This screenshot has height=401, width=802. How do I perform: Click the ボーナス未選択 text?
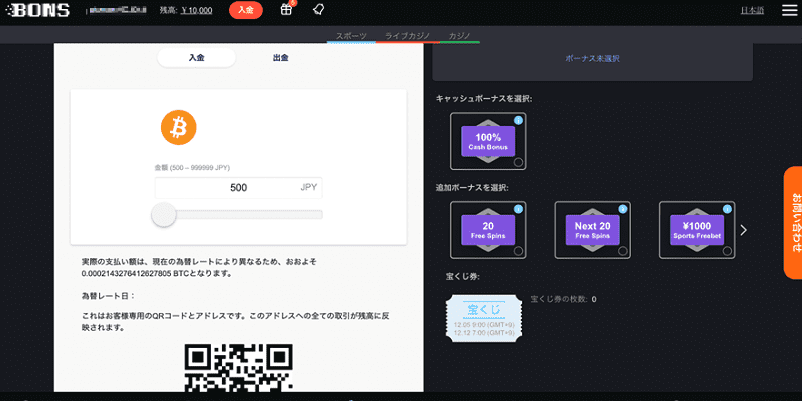[592, 58]
